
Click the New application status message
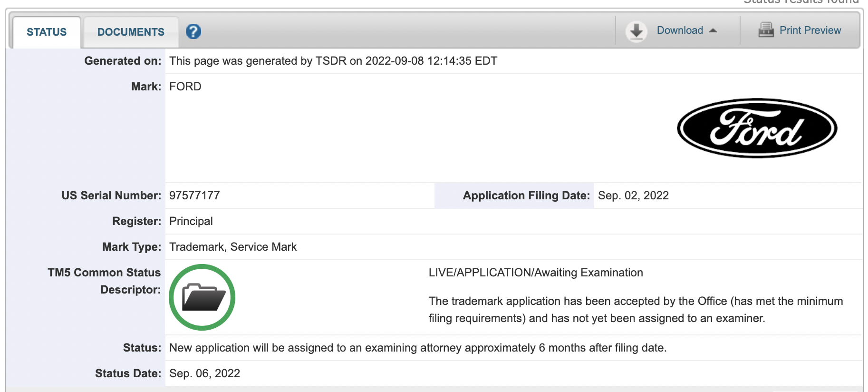pos(418,348)
